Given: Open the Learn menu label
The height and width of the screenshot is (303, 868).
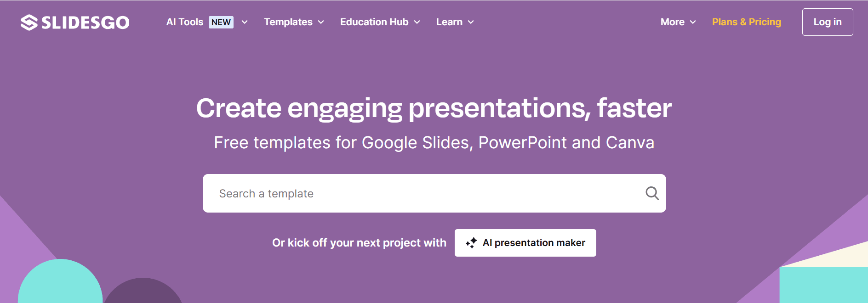Looking at the screenshot, I should tap(449, 22).
